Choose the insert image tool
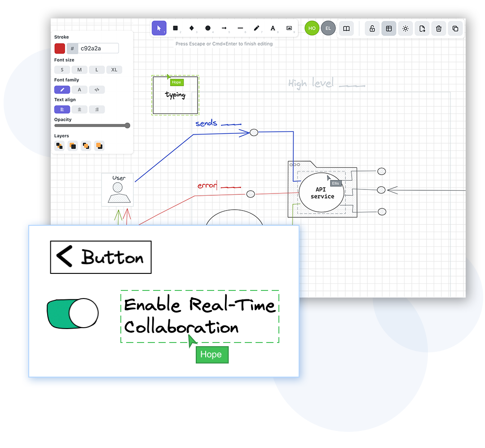 [x=289, y=28]
